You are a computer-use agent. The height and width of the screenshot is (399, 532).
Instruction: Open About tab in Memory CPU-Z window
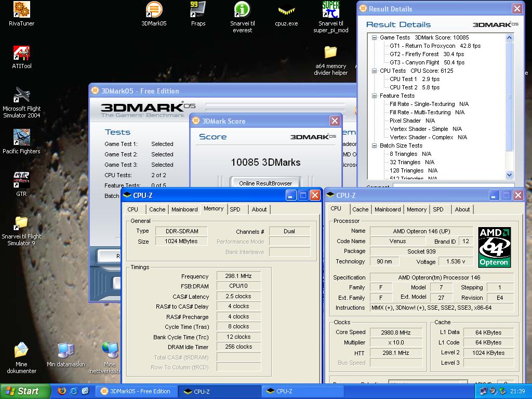[259, 209]
